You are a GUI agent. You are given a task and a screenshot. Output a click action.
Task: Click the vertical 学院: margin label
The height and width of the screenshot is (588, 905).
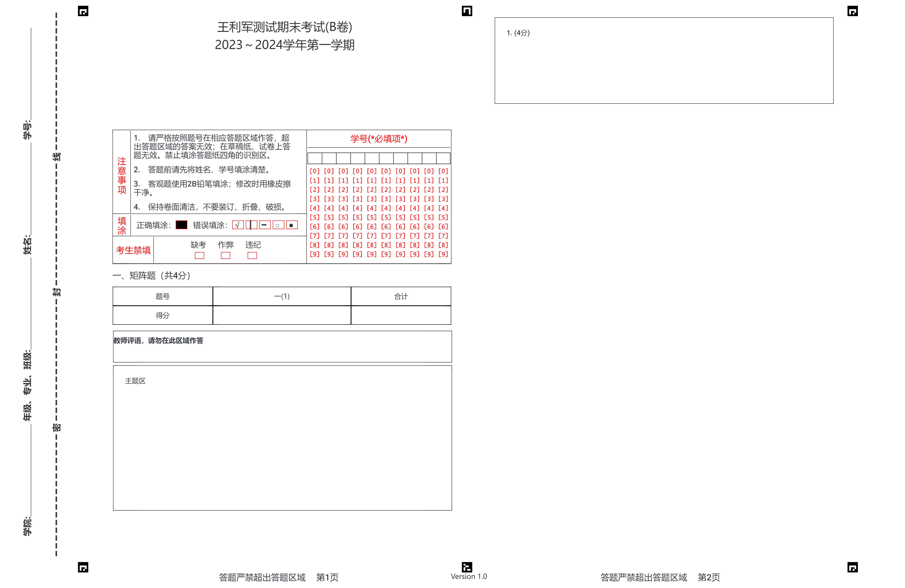[x=27, y=526]
